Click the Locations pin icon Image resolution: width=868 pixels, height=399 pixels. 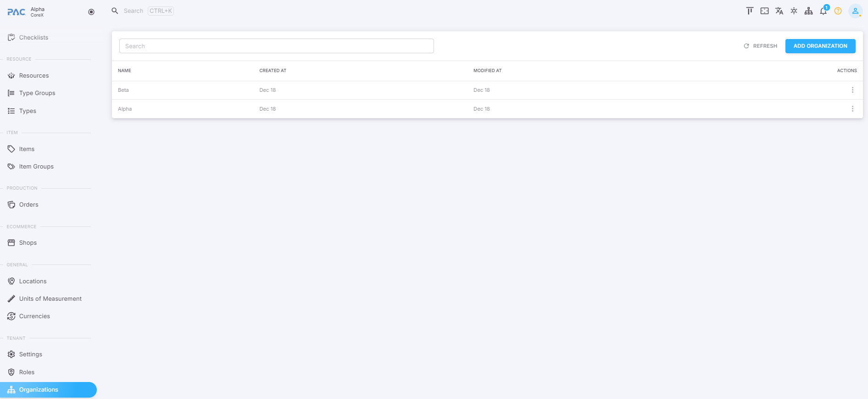11,281
